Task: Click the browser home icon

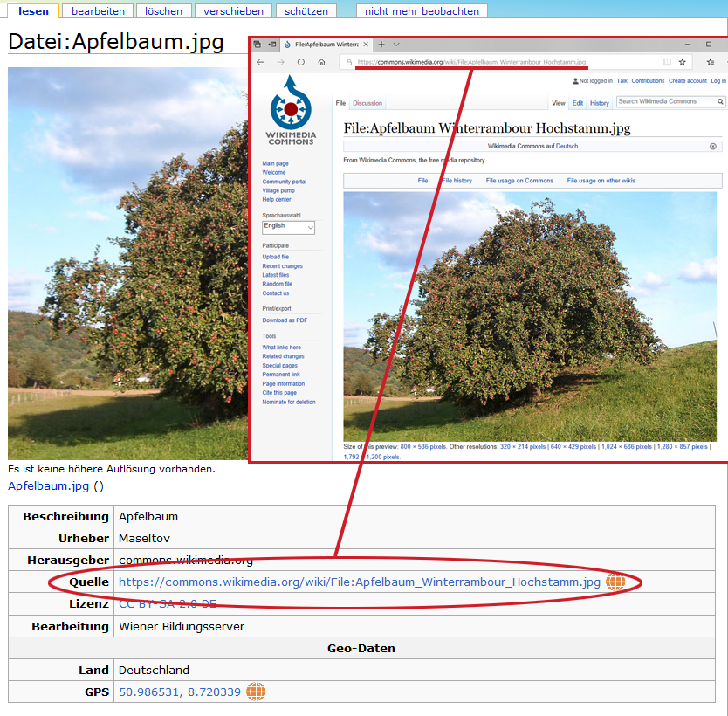Action: point(321,63)
